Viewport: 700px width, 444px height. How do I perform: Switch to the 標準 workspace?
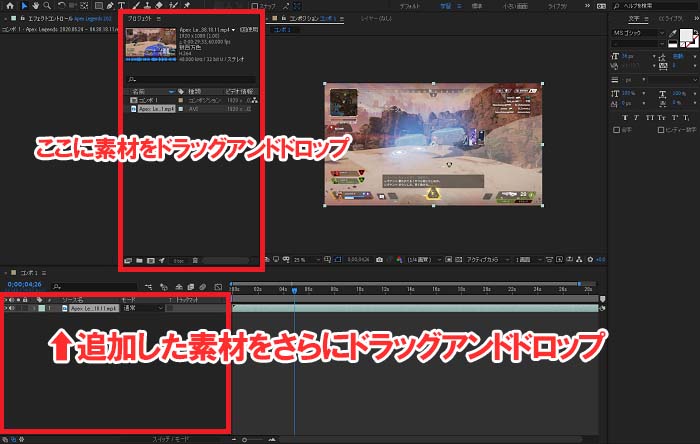point(477,6)
